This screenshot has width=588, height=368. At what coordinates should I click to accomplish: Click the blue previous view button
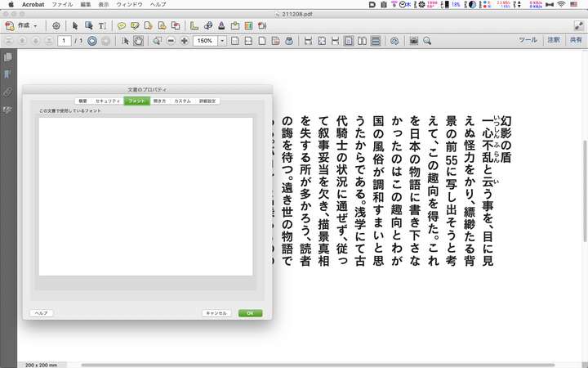tap(92, 41)
